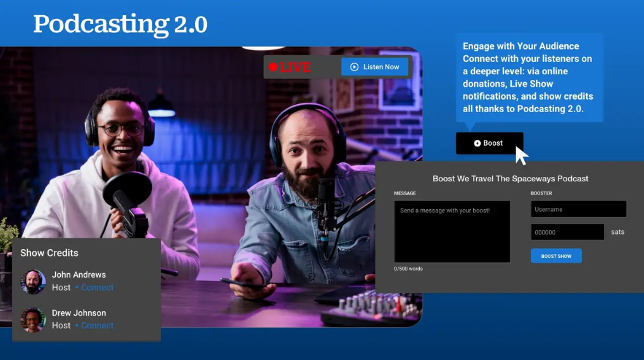The width and height of the screenshot is (644, 360).
Task: Click "Boost We Travel The Spaceways Podcast" heading
Action: point(510,178)
